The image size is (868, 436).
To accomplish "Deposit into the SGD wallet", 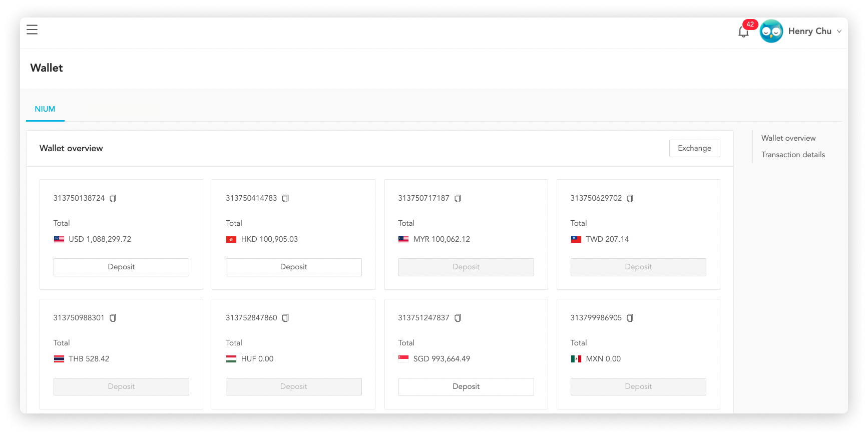I will (x=466, y=386).
